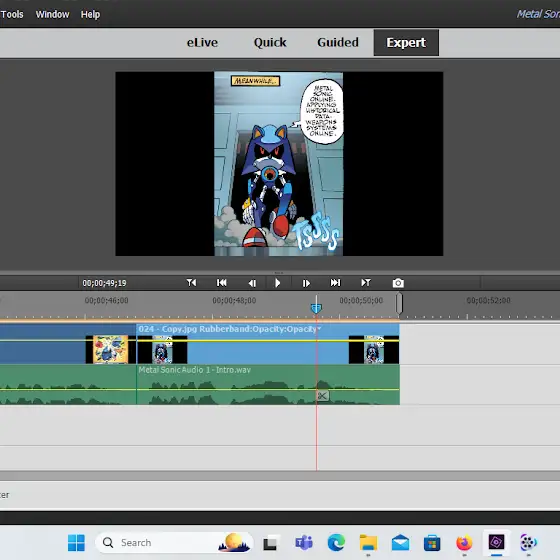Screen dimensions: 560x560
Task: Open File Explorer from the taskbar
Action: (368, 543)
